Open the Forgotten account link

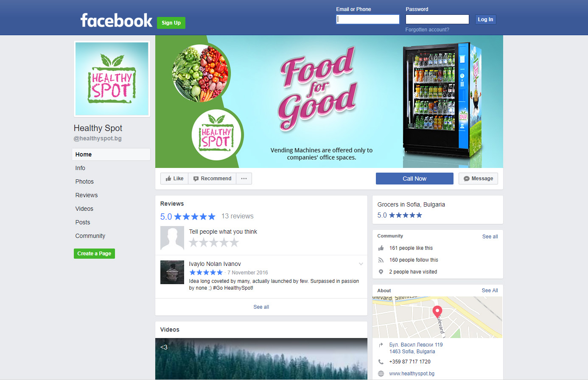click(x=427, y=30)
